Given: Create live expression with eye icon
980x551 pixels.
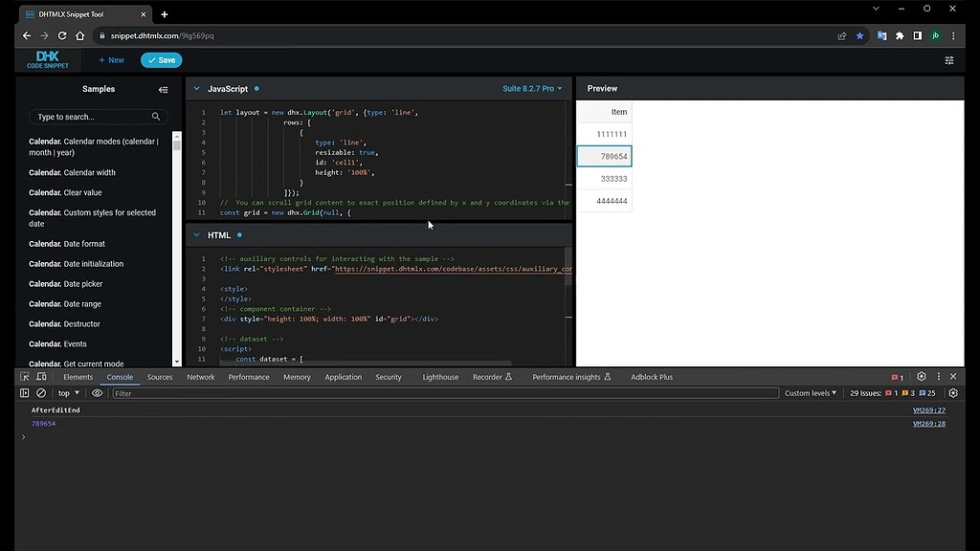Looking at the screenshot, I should coord(97,393).
